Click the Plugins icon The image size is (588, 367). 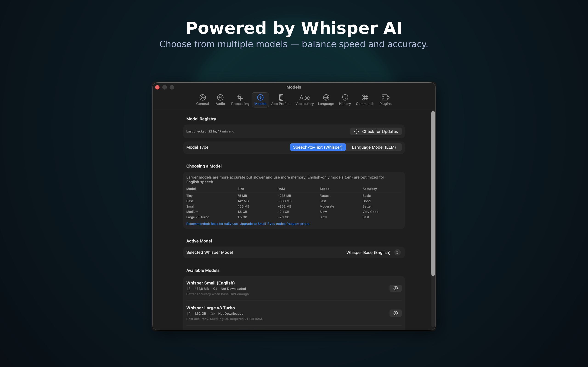click(385, 100)
